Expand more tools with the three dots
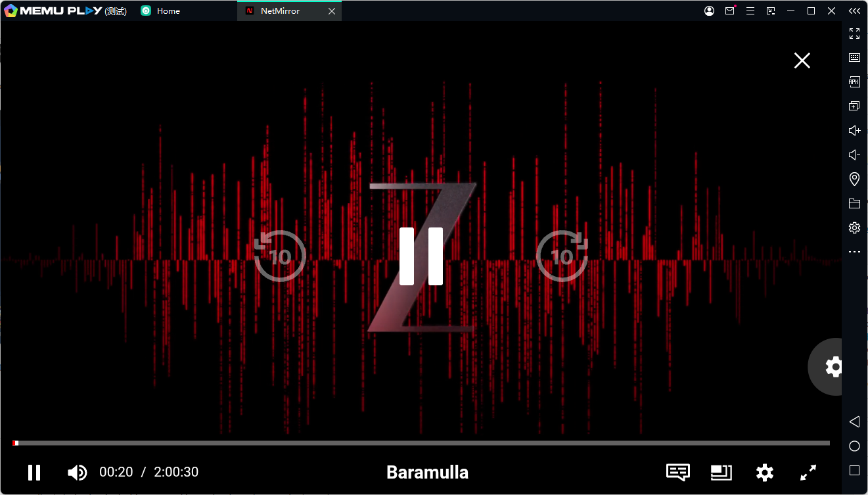Screen dimensions: 868x495 pos(854,252)
